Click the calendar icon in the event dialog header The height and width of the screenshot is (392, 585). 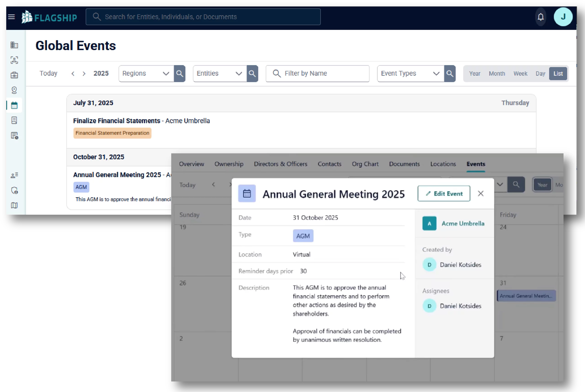click(247, 194)
